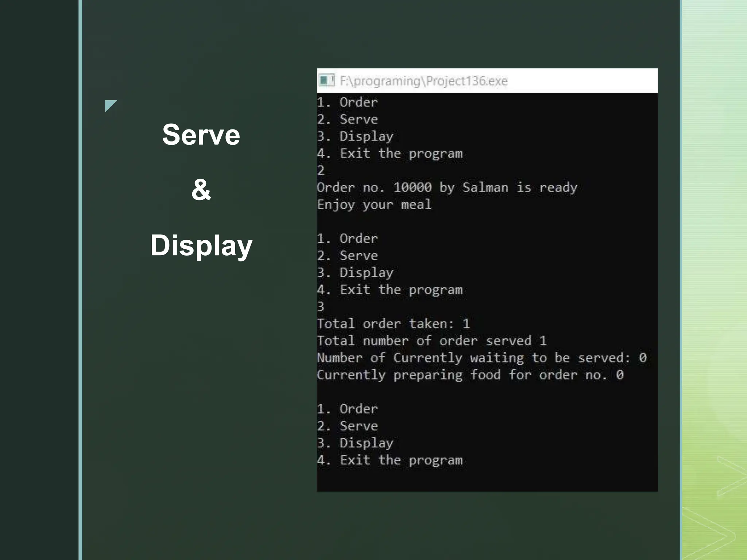Click "Order no. 10000 by Salman is ready" line
The image size is (747, 560).
(x=447, y=187)
